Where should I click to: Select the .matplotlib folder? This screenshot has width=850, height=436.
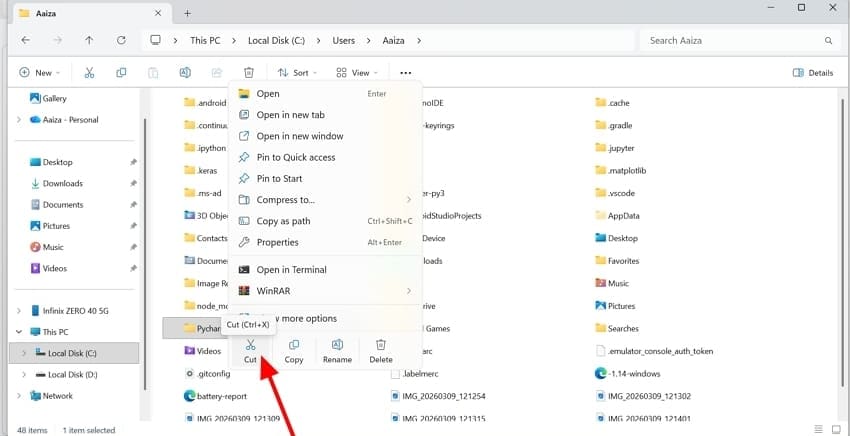[x=621, y=171]
